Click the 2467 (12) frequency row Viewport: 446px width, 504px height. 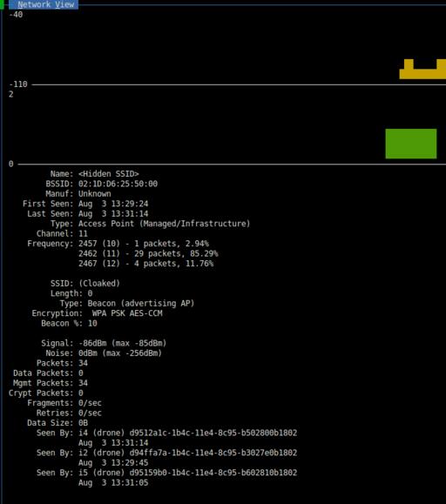pyautogui.click(x=145, y=264)
